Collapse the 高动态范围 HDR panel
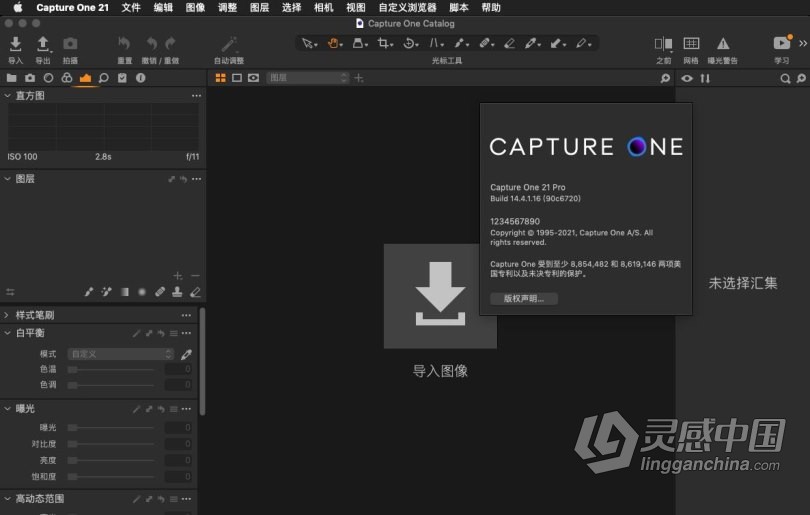This screenshot has width=810, height=515. click(x=8, y=498)
